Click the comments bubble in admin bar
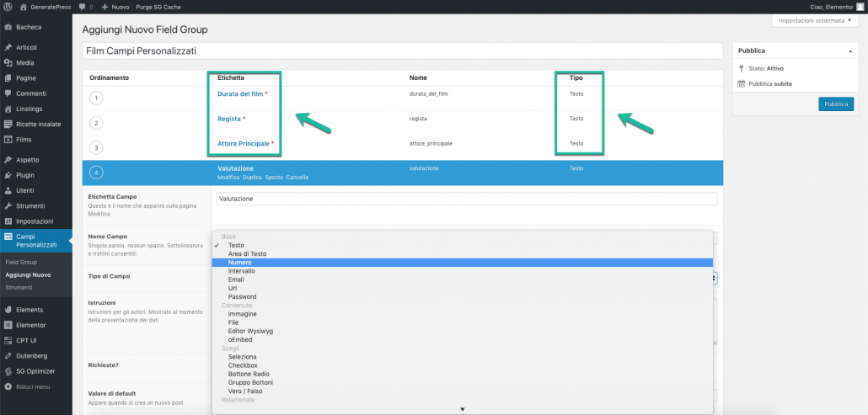 point(83,7)
